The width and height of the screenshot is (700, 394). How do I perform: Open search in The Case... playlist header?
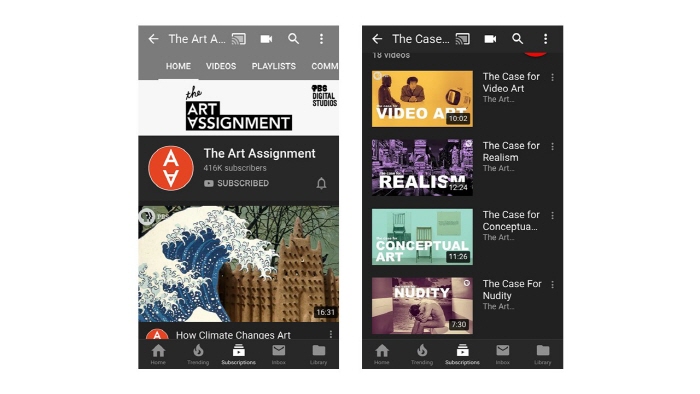coord(517,39)
